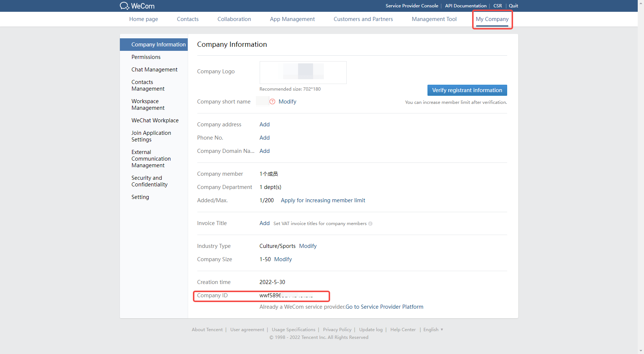This screenshot has width=644, height=354.
Task: Switch to the Contacts tab
Action: tap(187, 19)
